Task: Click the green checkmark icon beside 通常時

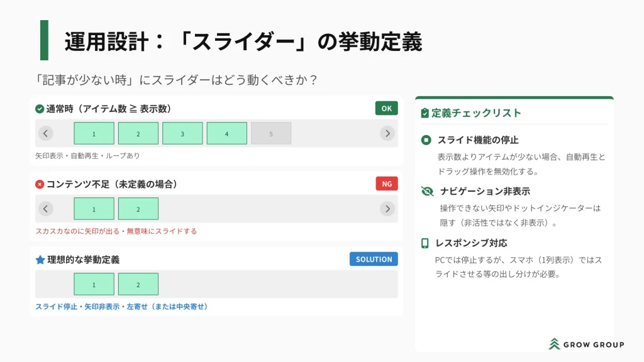Action: coord(40,109)
